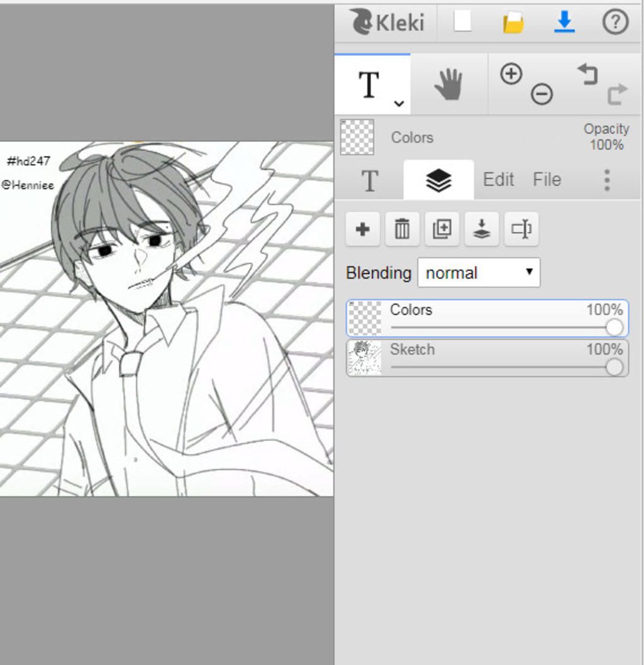Undo the last action

pyautogui.click(x=587, y=74)
